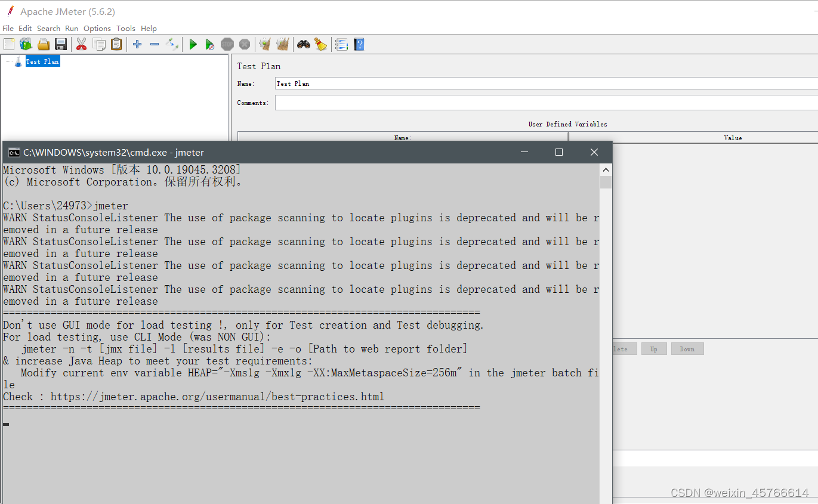
Task: Click the Name field containing Test Plan
Action: [546, 84]
